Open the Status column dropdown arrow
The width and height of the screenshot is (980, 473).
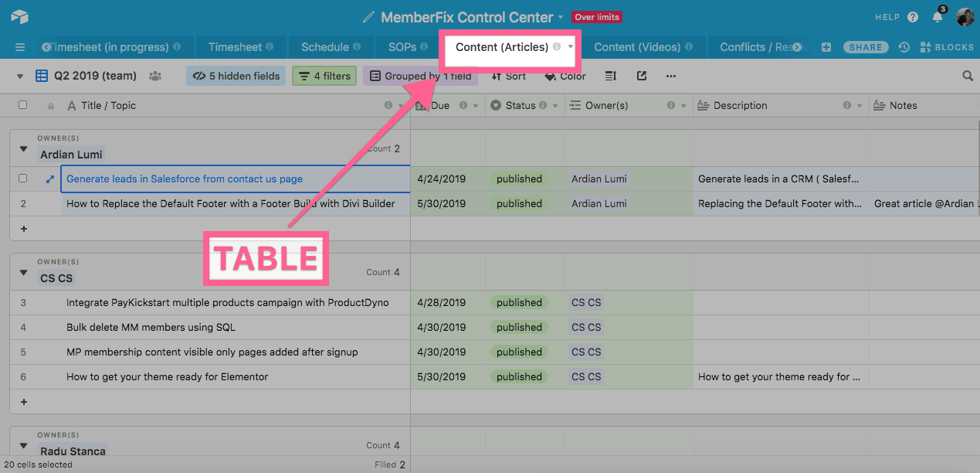tap(555, 106)
